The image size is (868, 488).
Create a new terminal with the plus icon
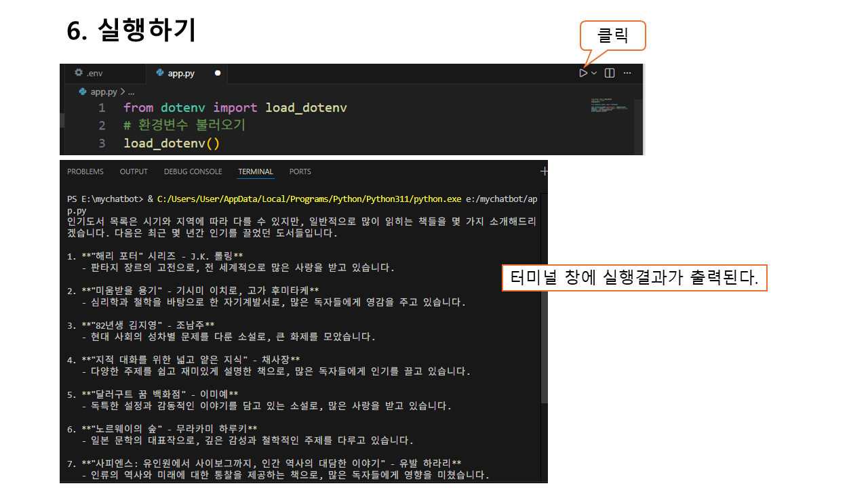point(544,171)
